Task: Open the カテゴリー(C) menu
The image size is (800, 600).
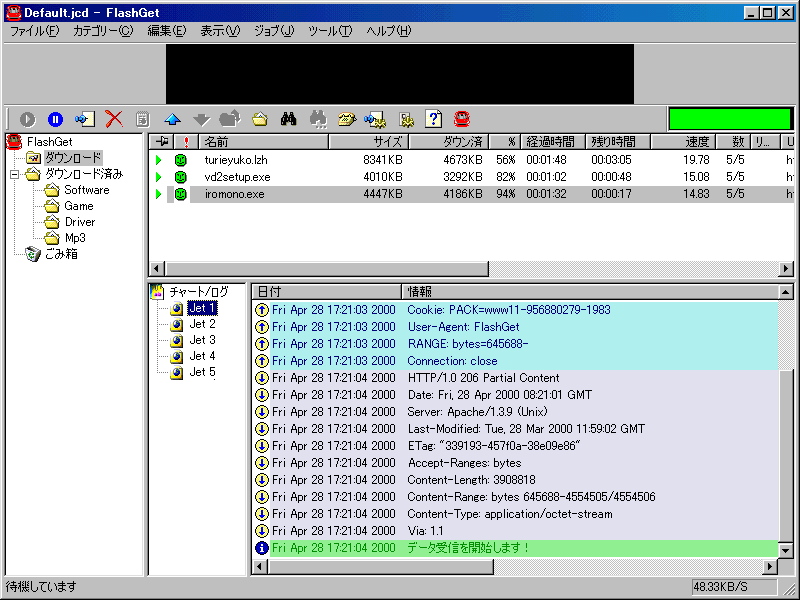Action: pyautogui.click(x=103, y=31)
